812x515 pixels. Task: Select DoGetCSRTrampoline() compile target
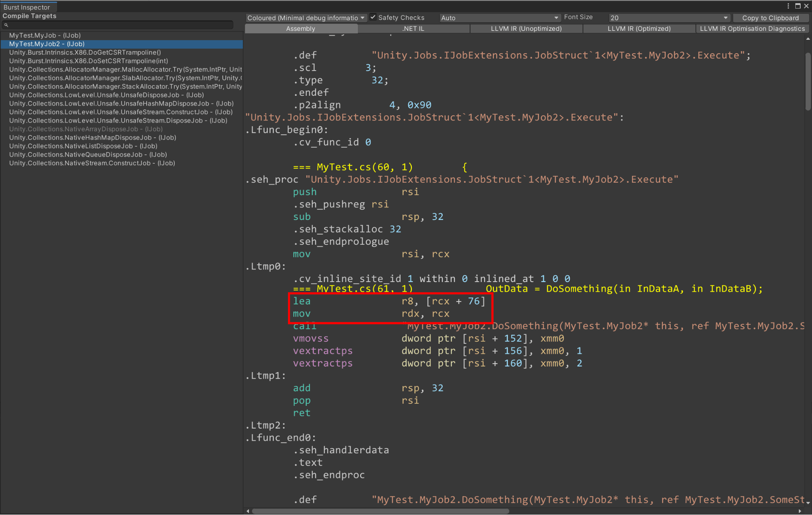121,52
